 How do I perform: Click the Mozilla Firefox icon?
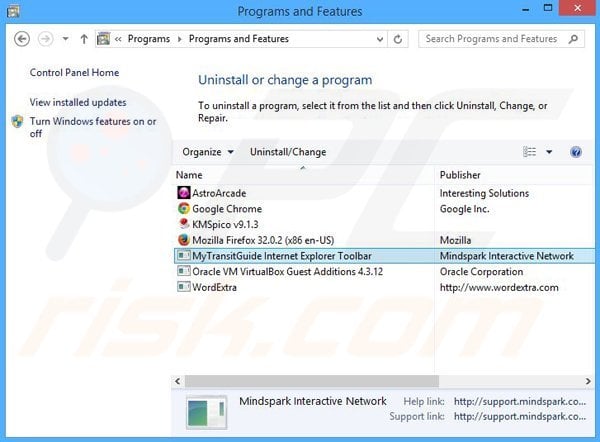point(184,240)
